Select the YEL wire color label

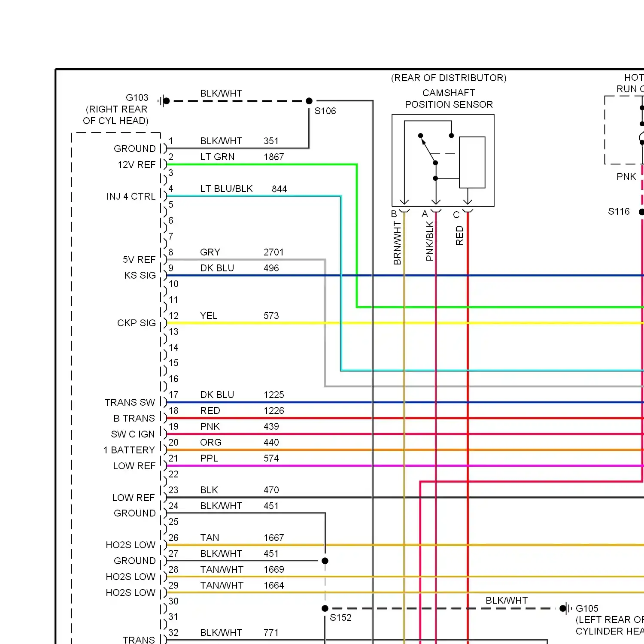click(x=209, y=316)
